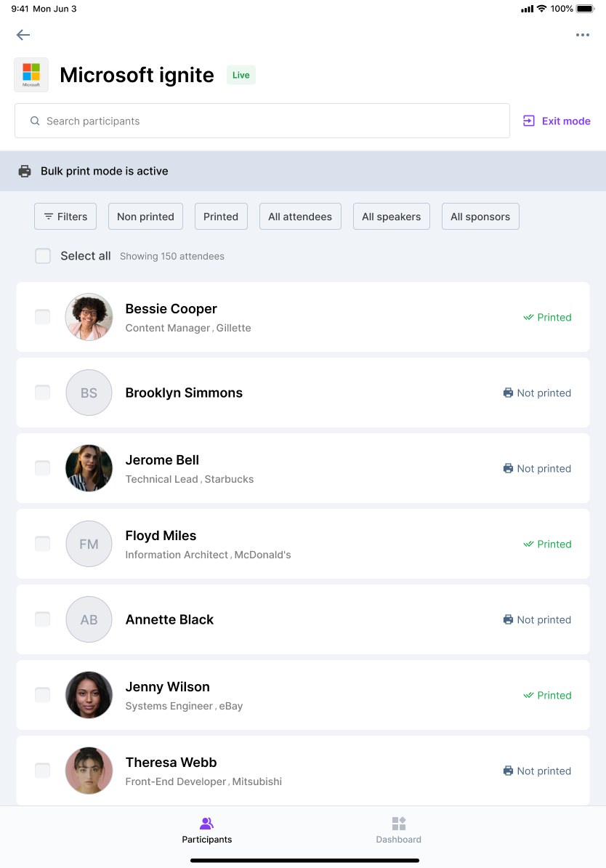Switch to the Participants tab

(207, 830)
